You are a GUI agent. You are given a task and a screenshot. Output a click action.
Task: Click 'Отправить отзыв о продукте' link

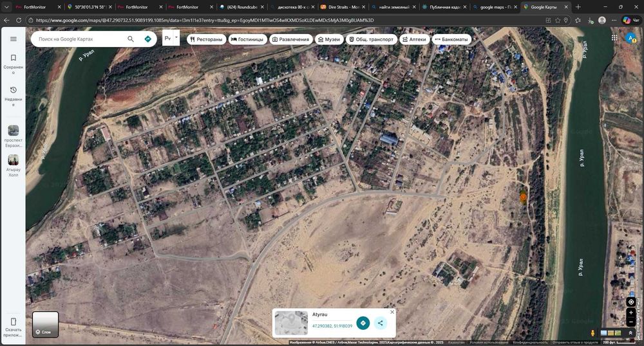coord(575,342)
